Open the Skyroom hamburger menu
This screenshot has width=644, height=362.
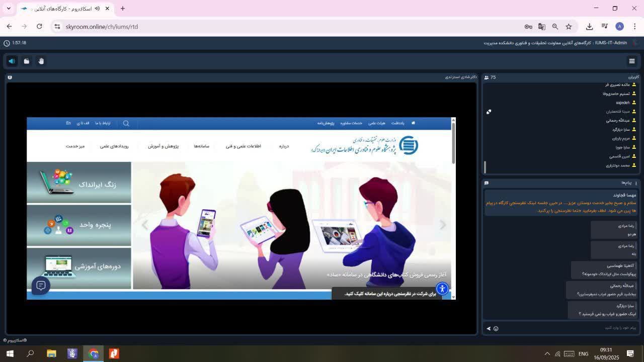632,61
